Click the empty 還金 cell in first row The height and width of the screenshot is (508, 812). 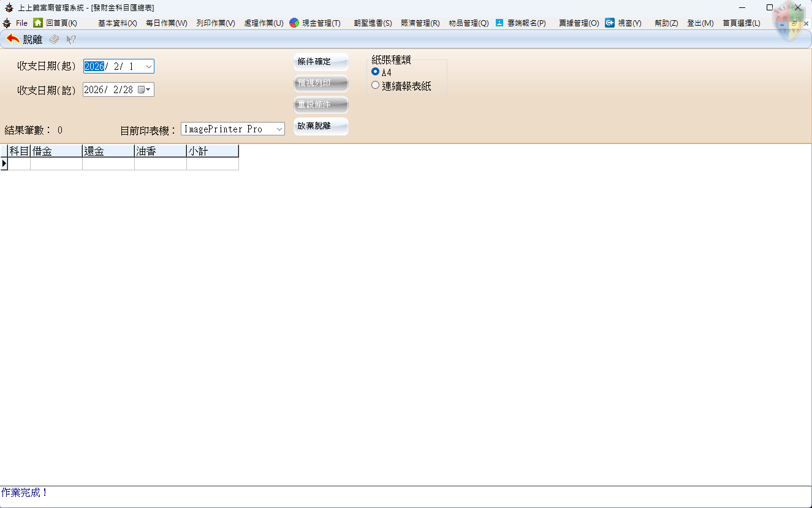108,164
